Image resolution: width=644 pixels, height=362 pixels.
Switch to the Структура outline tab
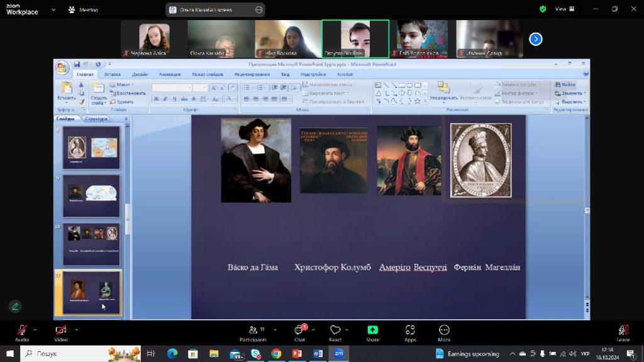[x=96, y=119]
